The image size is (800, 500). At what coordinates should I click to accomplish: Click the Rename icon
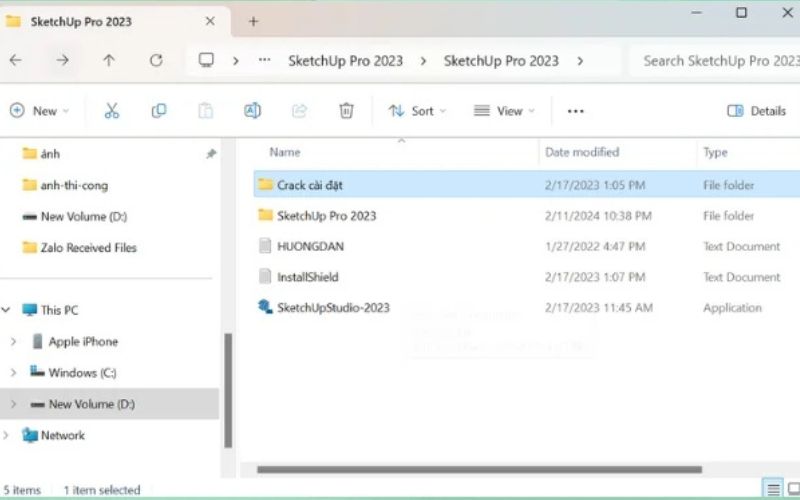point(253,111)
